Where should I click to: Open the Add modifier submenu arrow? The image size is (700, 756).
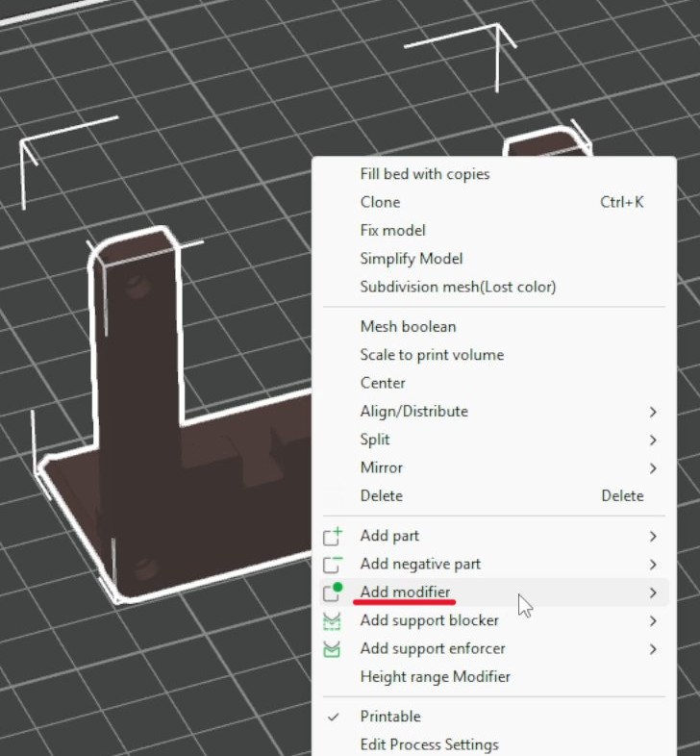tap(653, 592)
